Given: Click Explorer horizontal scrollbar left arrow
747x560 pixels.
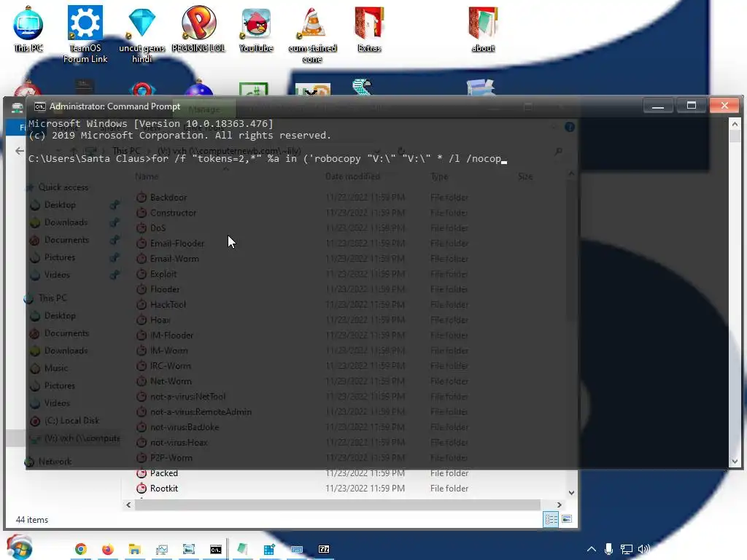Looking at the screenshot, I should pyautogui.click(x=128, y=505).
